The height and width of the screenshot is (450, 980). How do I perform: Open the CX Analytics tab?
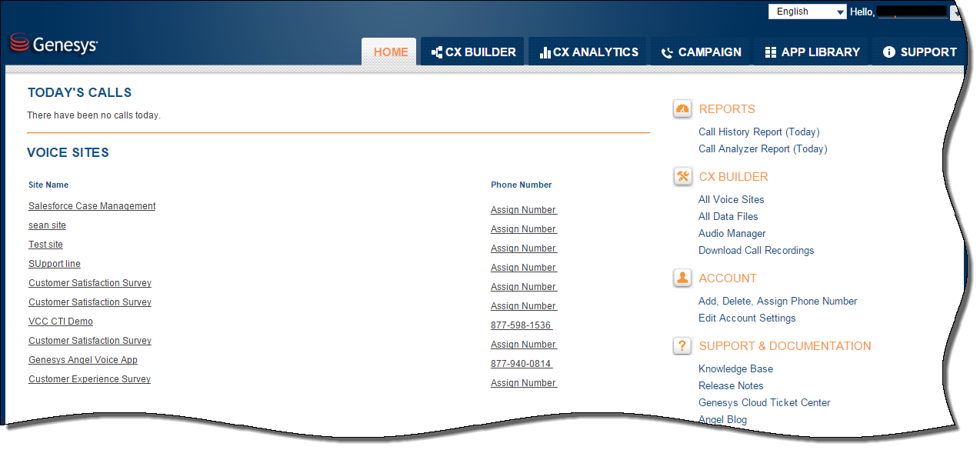588,52
